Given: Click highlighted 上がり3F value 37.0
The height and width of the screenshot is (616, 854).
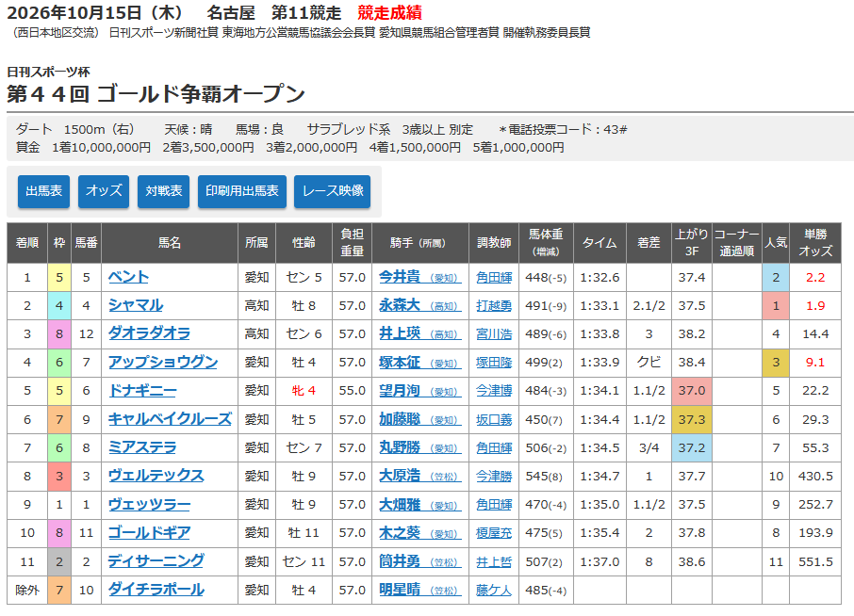Looking at the screenshot, I should (x=692, y=391).
